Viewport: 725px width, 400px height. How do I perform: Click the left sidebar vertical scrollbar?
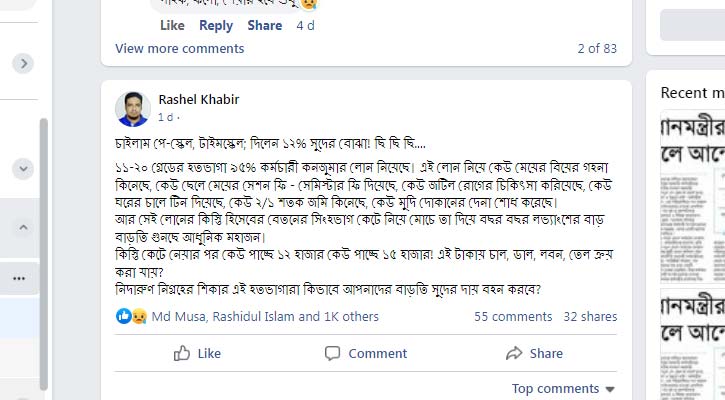click(43, 250)
